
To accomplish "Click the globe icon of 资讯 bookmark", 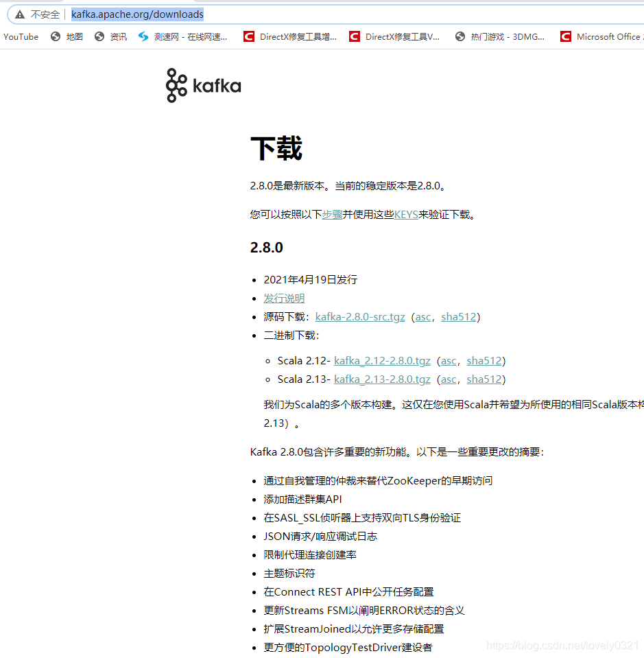I will click(99, 37).
